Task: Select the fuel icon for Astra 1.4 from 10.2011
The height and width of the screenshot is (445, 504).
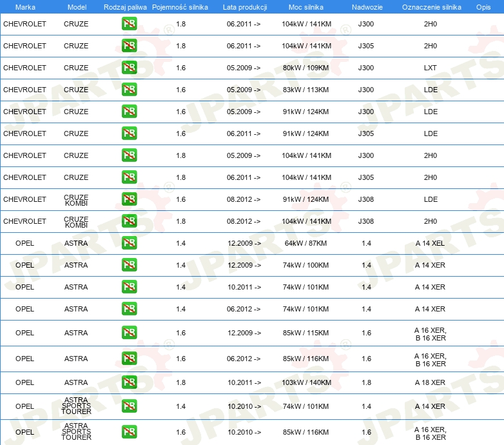Action: click(x=129, y=286)
